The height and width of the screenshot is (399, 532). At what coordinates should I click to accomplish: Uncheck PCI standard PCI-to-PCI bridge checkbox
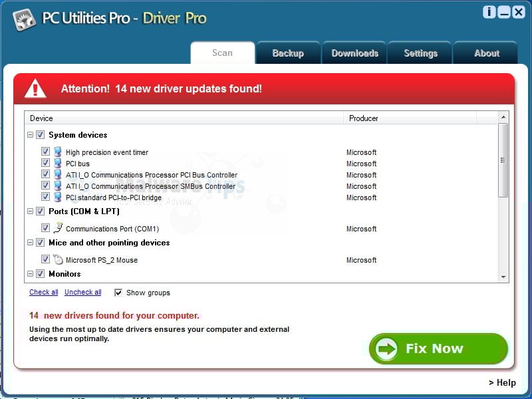[45, 196]
